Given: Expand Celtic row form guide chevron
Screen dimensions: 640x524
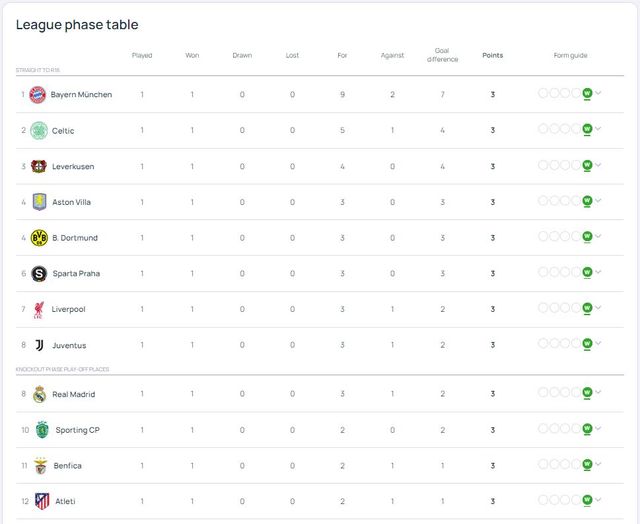Looking at the screenshot, I should click(599, 130).
